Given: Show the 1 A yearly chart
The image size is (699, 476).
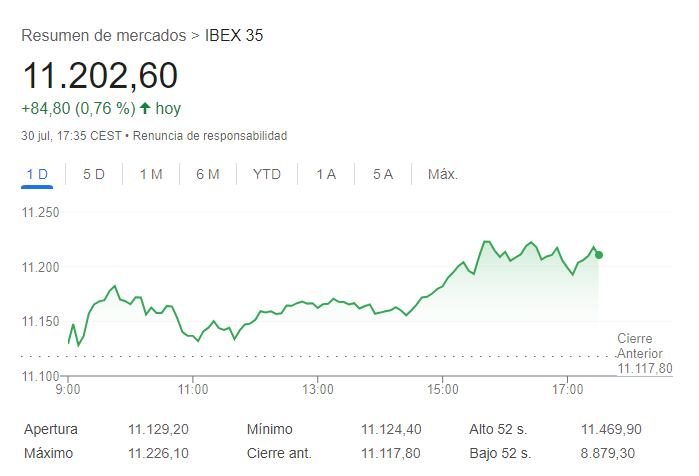Looking at the screenshot, I should (326, 174).
